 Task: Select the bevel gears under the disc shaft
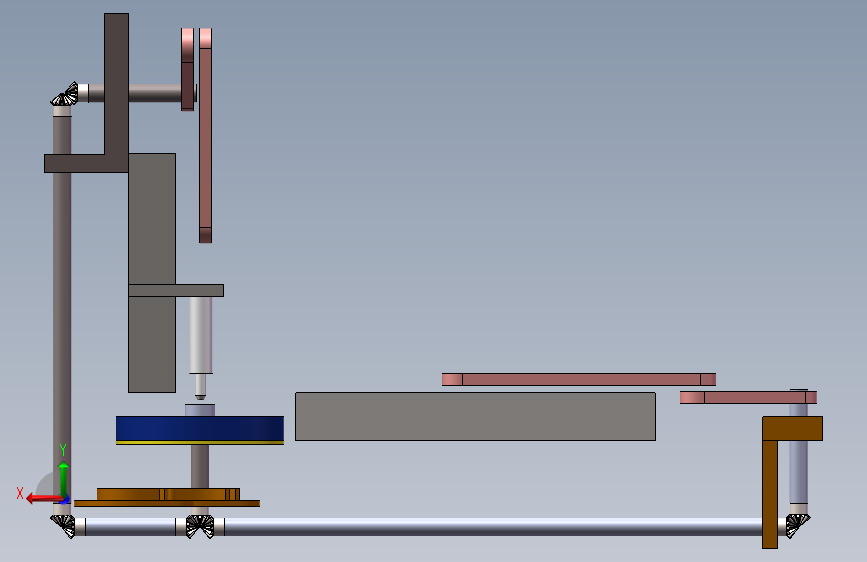(x=200, y=526)
